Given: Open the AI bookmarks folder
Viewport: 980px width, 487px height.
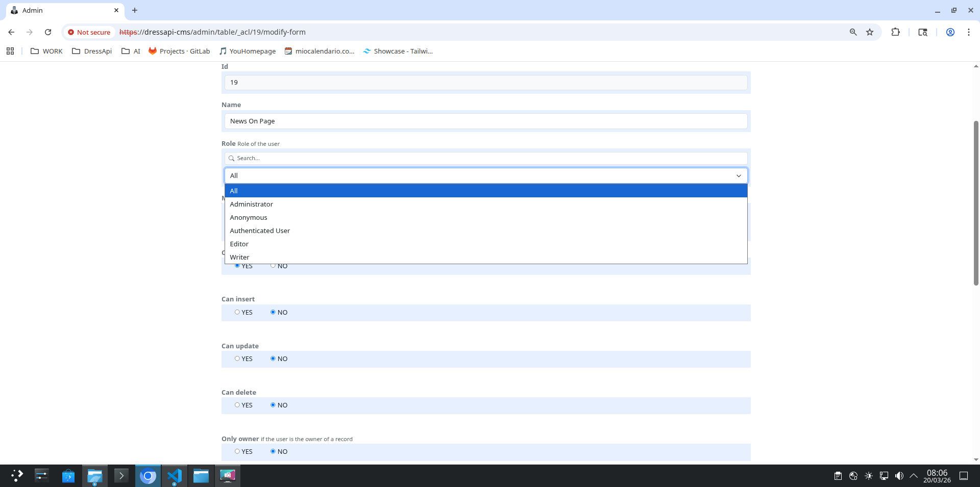Looking at the screenshot, I should 131,51.
